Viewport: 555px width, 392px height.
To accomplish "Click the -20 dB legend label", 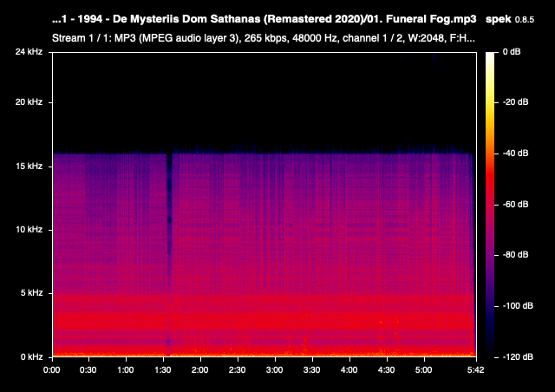I will (x=516, y=102).
